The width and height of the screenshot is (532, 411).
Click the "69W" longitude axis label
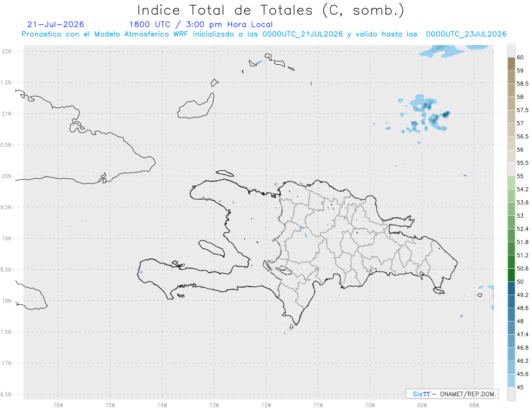point(422,405)
